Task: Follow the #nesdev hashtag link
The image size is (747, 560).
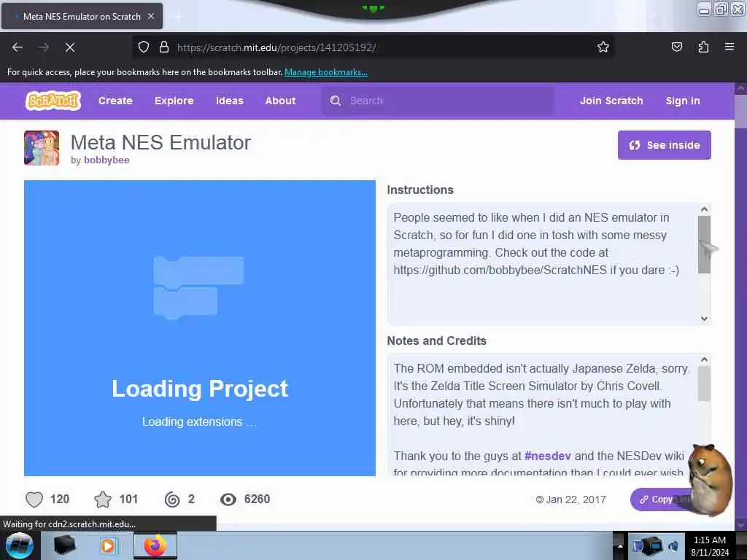Action: tap(547, 456)
